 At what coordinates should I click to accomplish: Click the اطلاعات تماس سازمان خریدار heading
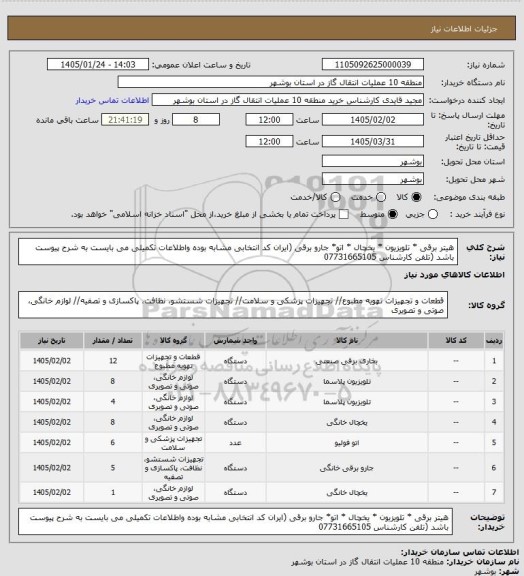[460, 552]
